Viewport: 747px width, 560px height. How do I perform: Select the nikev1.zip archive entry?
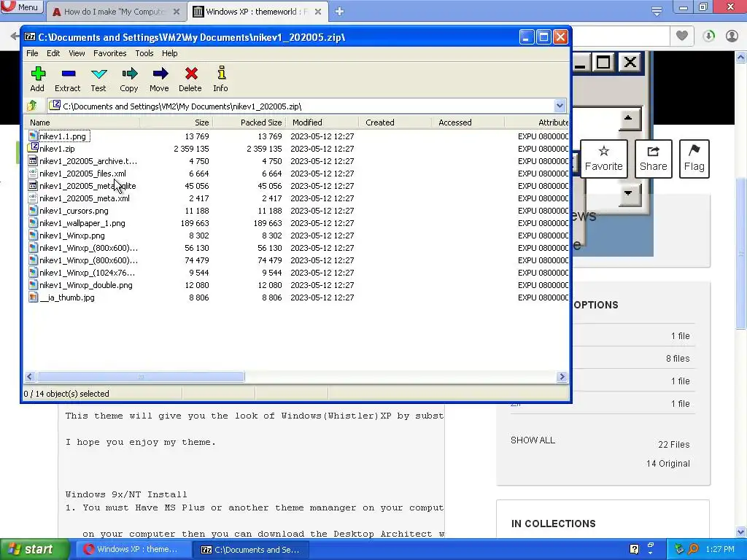[57, 149]
